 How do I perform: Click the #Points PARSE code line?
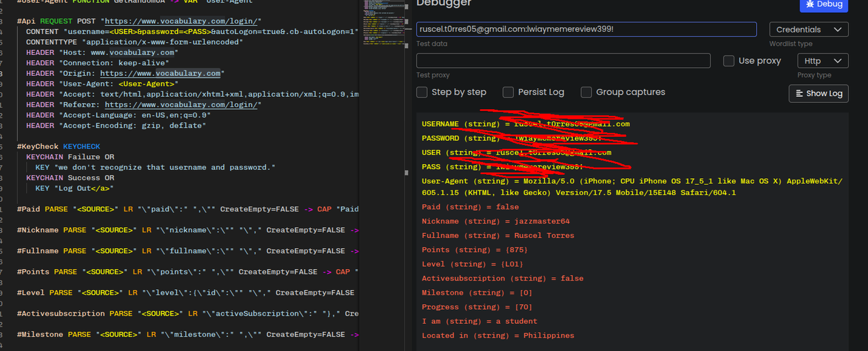click(x=188, y=272)
